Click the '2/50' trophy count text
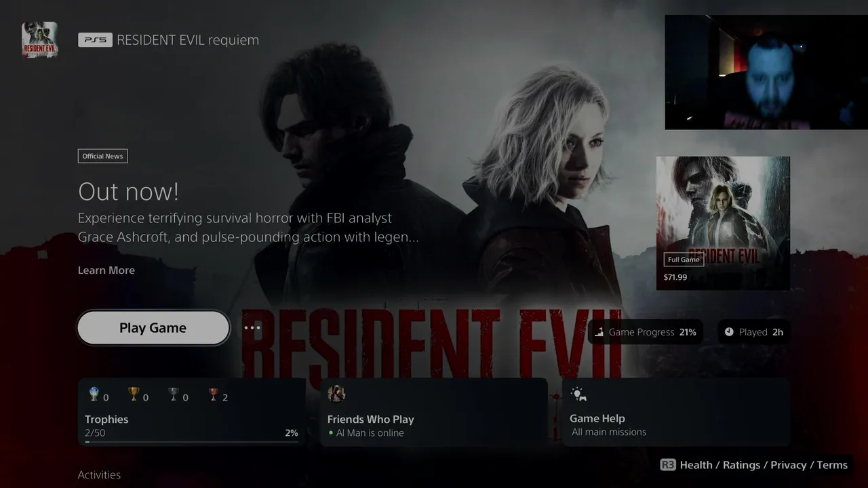Screen dimensions: 868x488 tap(95, 432)
